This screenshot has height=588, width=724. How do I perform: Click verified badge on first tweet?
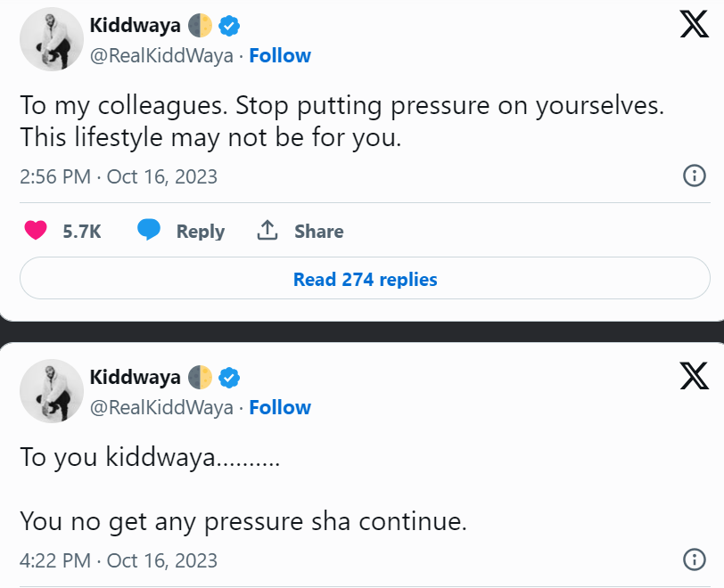229,27
